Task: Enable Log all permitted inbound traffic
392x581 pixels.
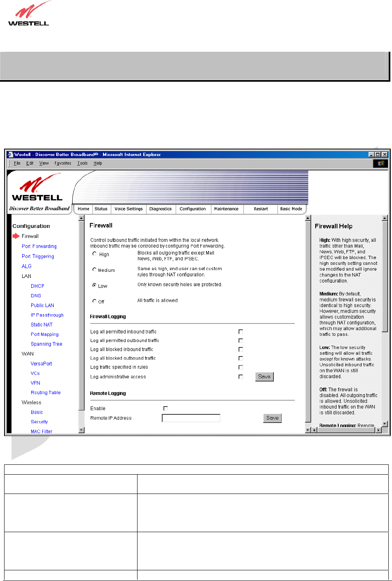Action: 241,332
